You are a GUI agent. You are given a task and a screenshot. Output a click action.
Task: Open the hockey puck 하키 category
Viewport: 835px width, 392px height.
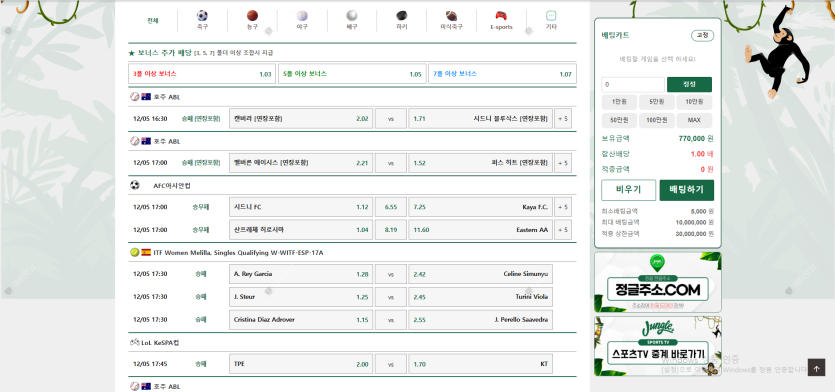point(402,21)
